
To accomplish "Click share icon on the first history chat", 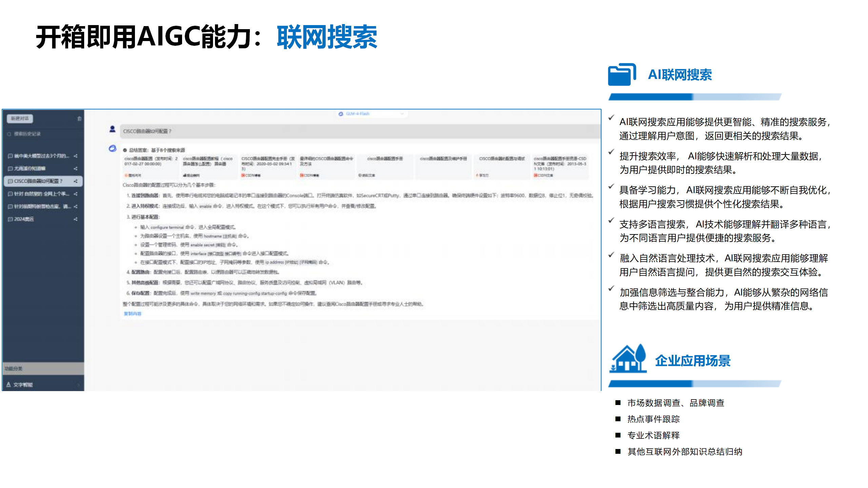I will pos(76,156).
